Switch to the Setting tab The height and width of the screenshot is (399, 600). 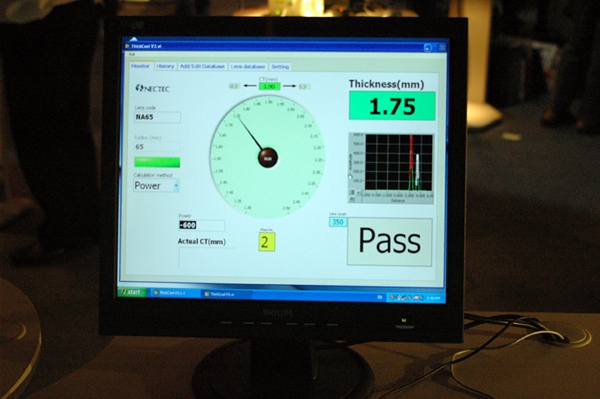click(x=280, y=67)
